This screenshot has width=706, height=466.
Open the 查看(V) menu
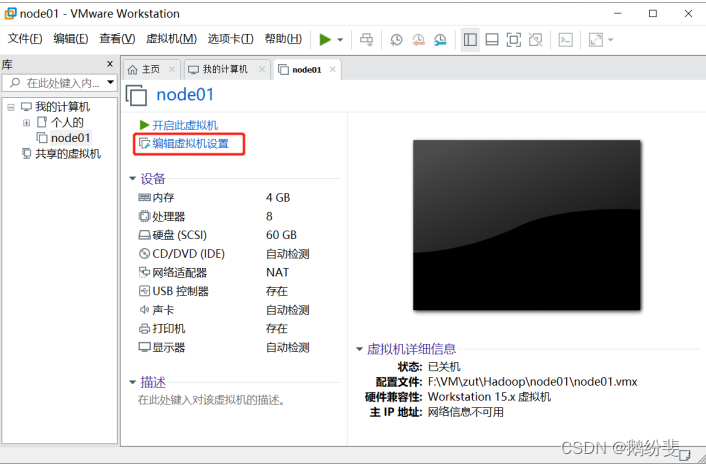(x=117, y=39)
